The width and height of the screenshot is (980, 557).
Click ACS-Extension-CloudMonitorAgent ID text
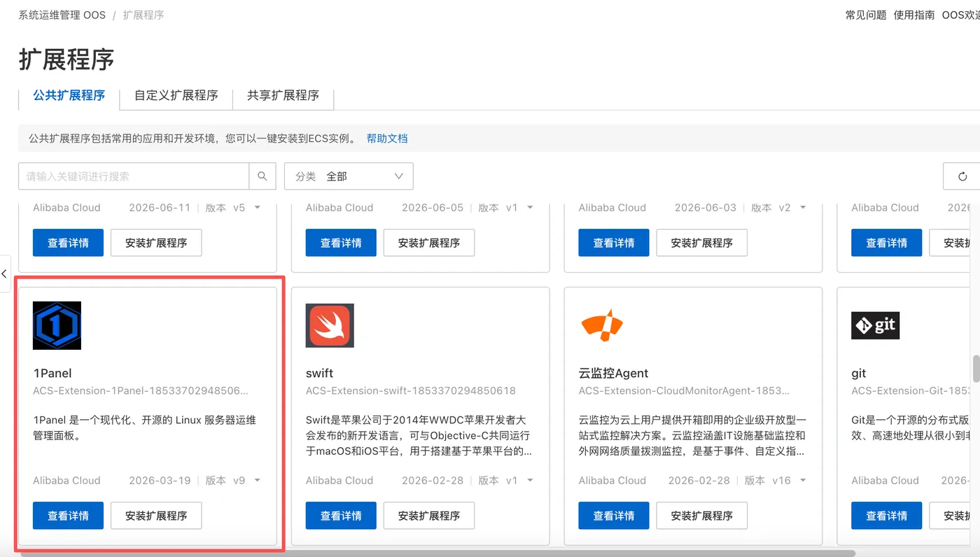[684, 390]
